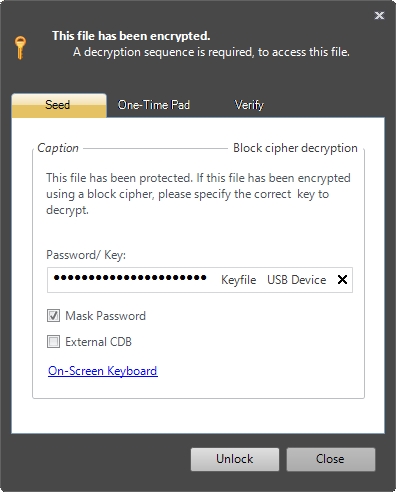
Task: Select the USB Device option
Action: click(297, 280)
